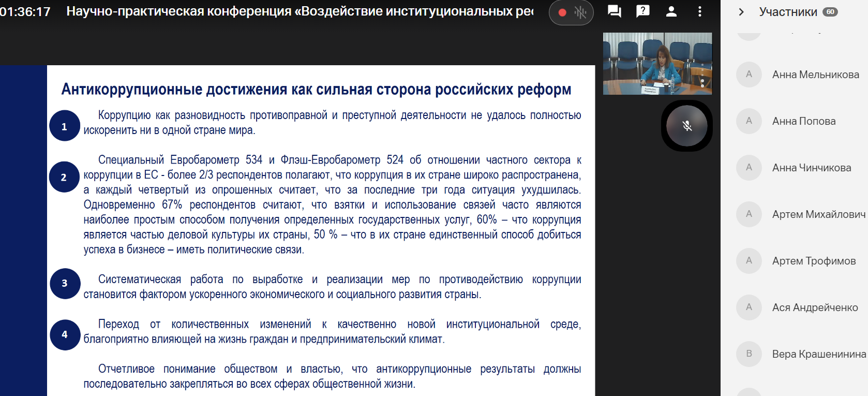
Task: Open the chat messages icon
Action: [x=614, y=11]
